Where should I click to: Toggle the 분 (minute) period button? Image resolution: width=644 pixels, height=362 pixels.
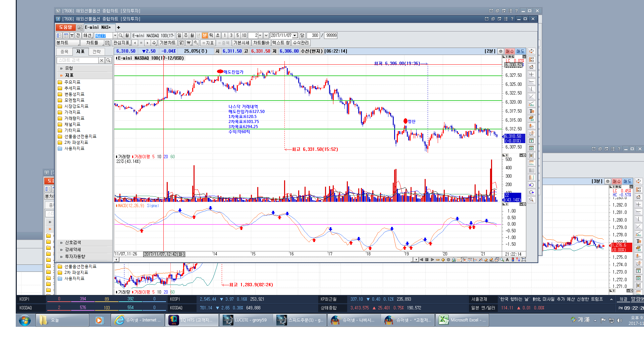[x=205, y=36]
